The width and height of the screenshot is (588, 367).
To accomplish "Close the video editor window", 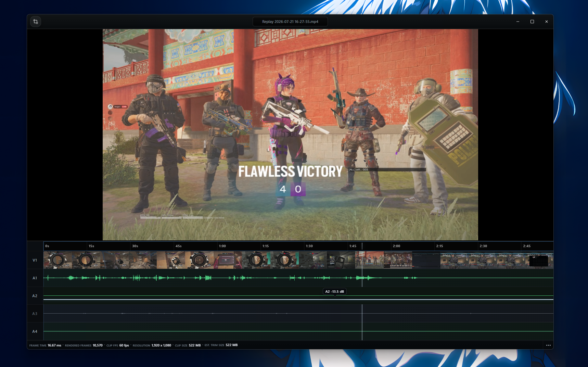I will click(547, 22).
